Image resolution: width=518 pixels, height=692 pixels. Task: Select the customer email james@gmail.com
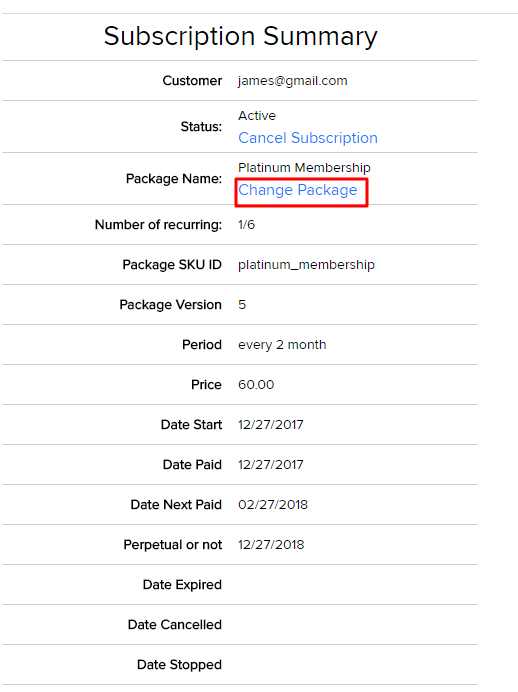click(x=293, y=81)
